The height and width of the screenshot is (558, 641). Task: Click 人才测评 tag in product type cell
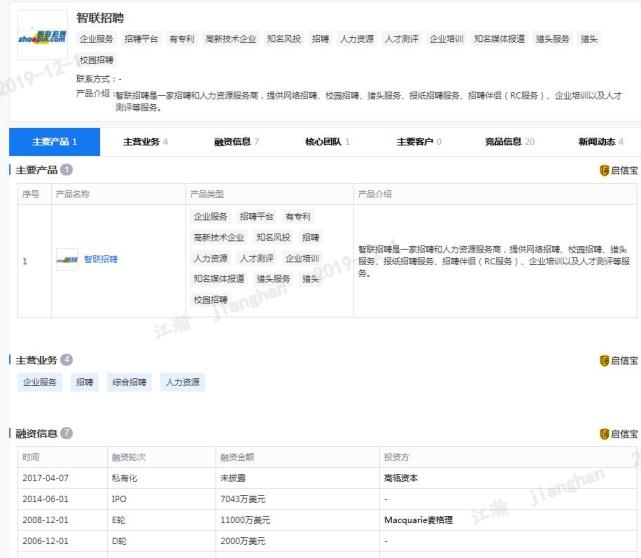(256, 258)
